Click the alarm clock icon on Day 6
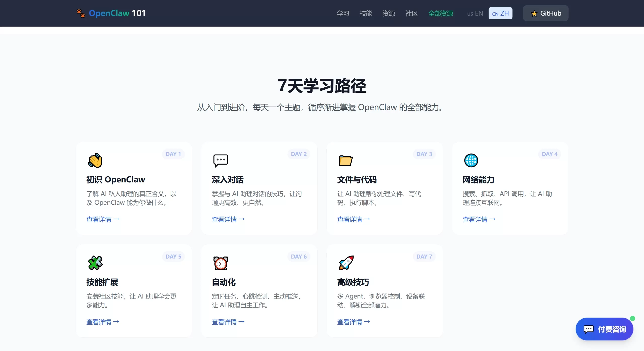 [x=221, y=263]
